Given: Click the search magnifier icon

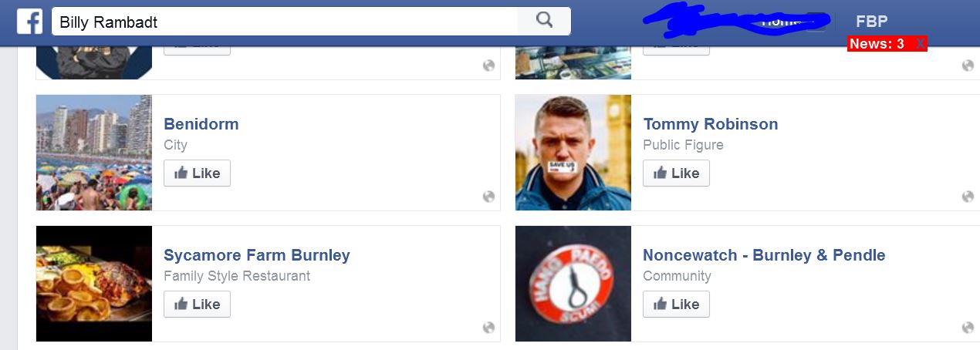Looking at the screenshot, I should pyautogui.click(x=544, y=21).
